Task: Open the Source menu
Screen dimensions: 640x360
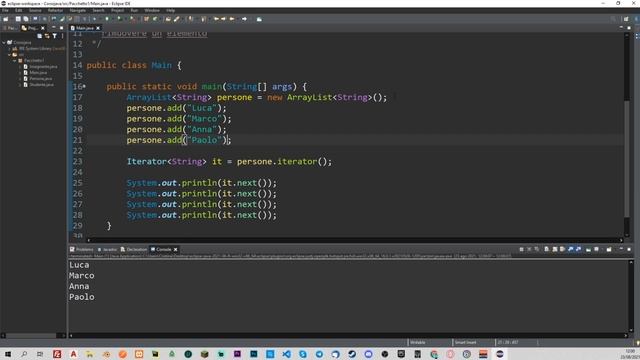Action: coord(35,10)
